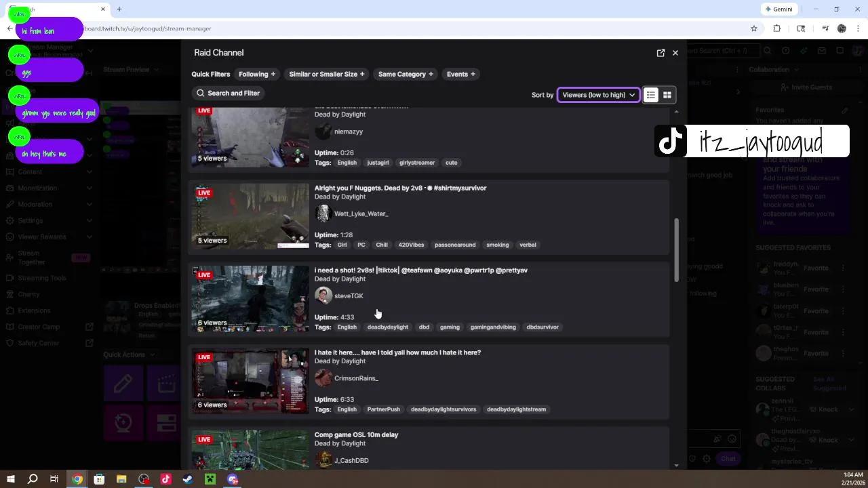
Task: Open 'Comp game OSL 10m delay' title
Action: [356, 434]
